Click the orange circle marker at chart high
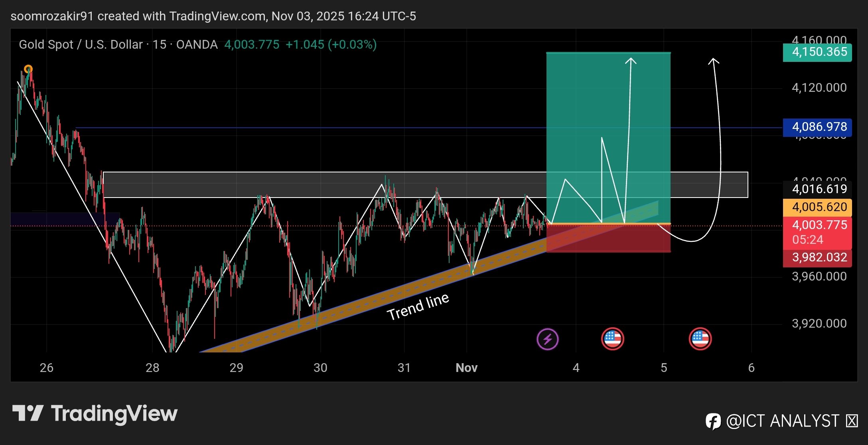This screenshot has height=445, width=868. pos(28,69)
